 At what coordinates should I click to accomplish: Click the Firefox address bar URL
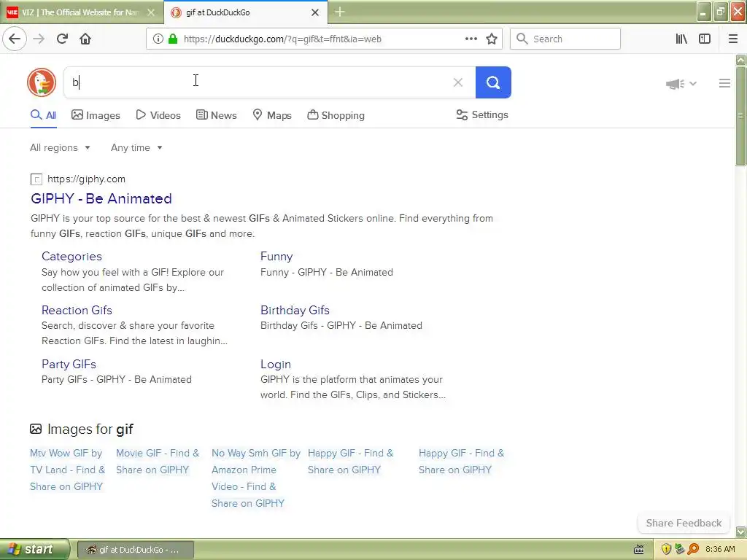pyautogui.click(x=282, y=39)
